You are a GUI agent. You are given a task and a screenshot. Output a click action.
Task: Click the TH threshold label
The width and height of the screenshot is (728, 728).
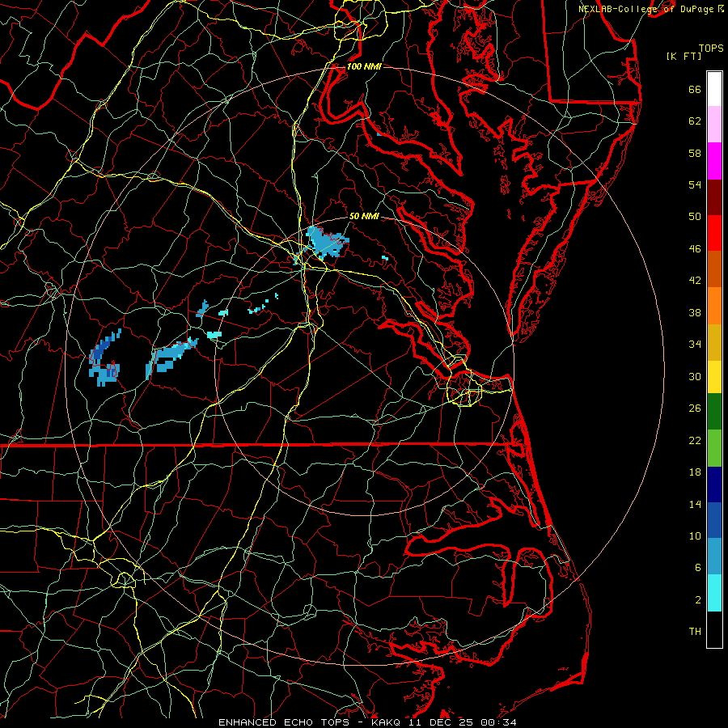[x=695, y=631]
